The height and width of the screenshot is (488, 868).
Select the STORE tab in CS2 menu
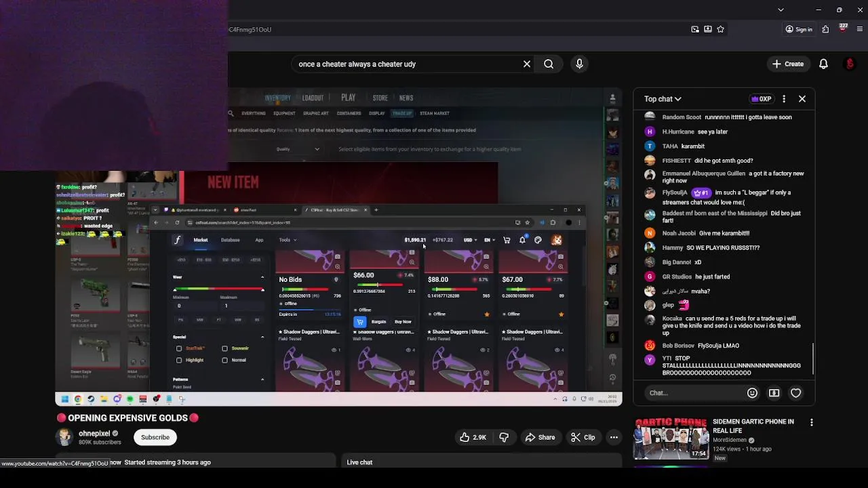[x=380, y=98]
